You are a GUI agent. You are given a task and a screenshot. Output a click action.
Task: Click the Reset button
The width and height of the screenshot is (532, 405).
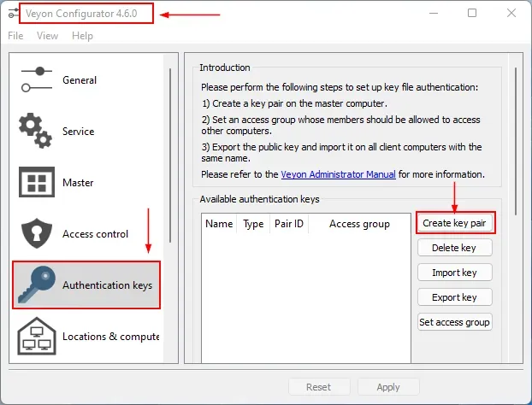(x=319, y=387)
